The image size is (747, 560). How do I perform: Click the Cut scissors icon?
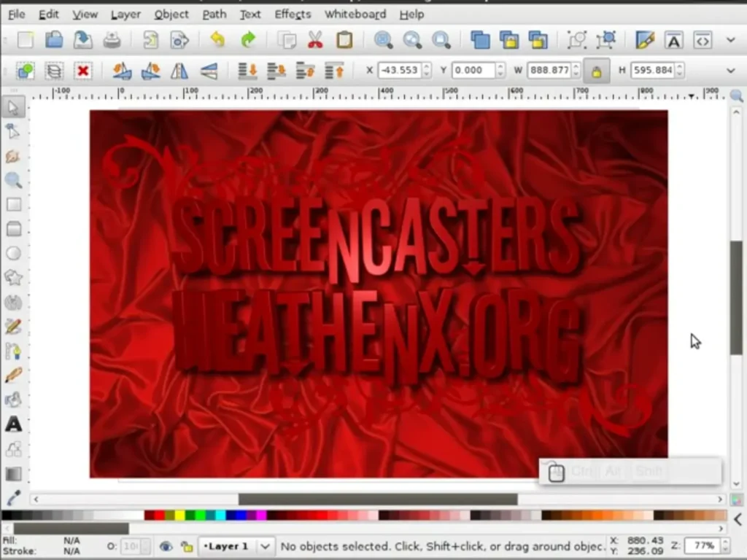(x=315, y=40)
